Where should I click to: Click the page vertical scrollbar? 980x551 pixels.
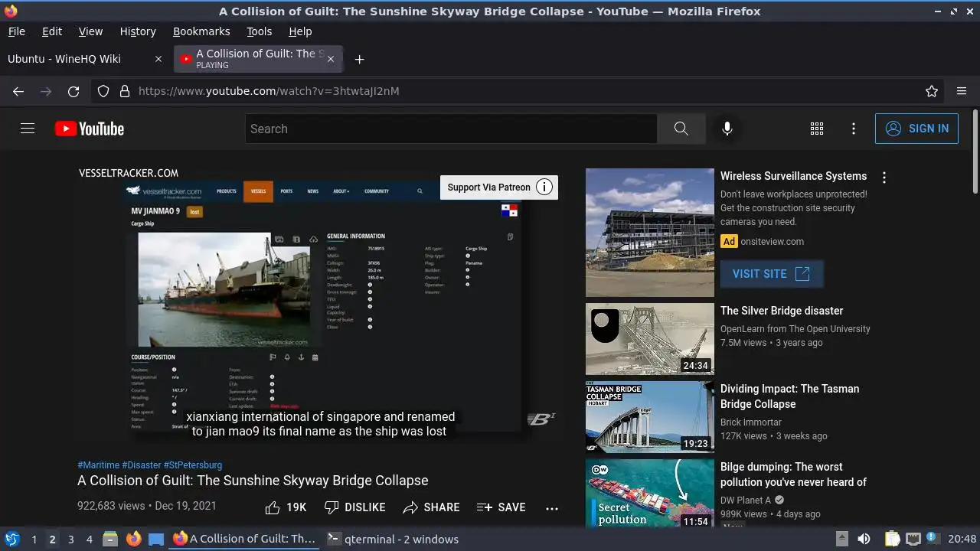[x=975, y=153]
